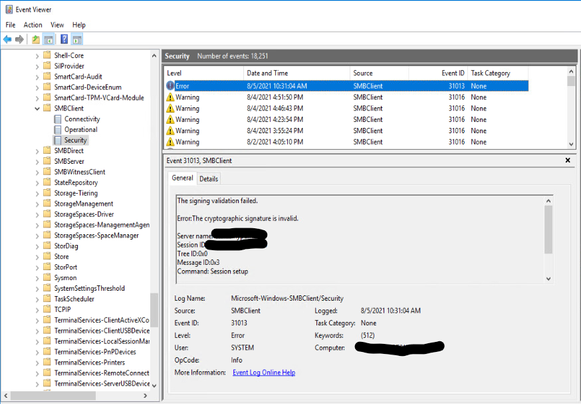Image resolution: width=581 pixels, height=404 pixels.
Task: Open the View menu
Action: pyautogui.click(x=57, y=25)
